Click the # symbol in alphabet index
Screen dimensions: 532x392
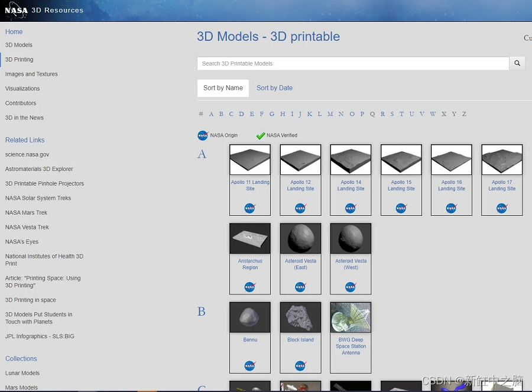(201, 114)
